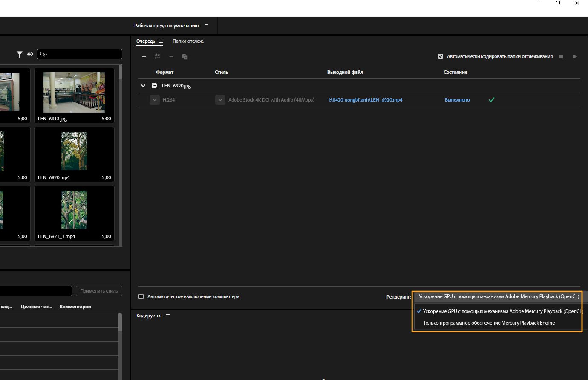Open the Очередь panel menu icon

point(161,41)
